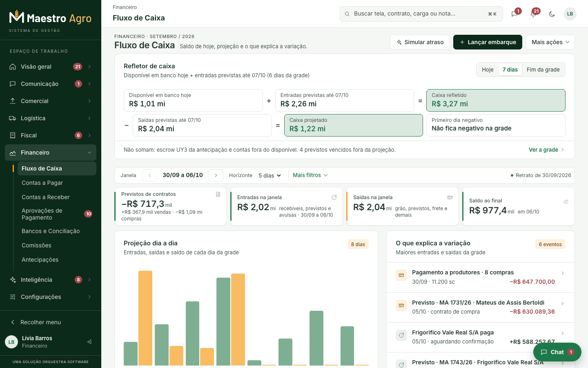Follow the Ver a grade link

(x=547, y=150)
